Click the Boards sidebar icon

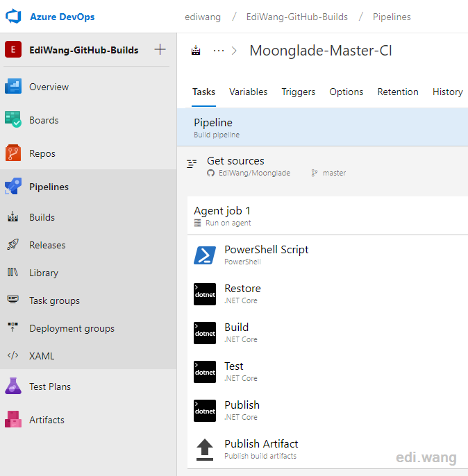pos(13,119)
